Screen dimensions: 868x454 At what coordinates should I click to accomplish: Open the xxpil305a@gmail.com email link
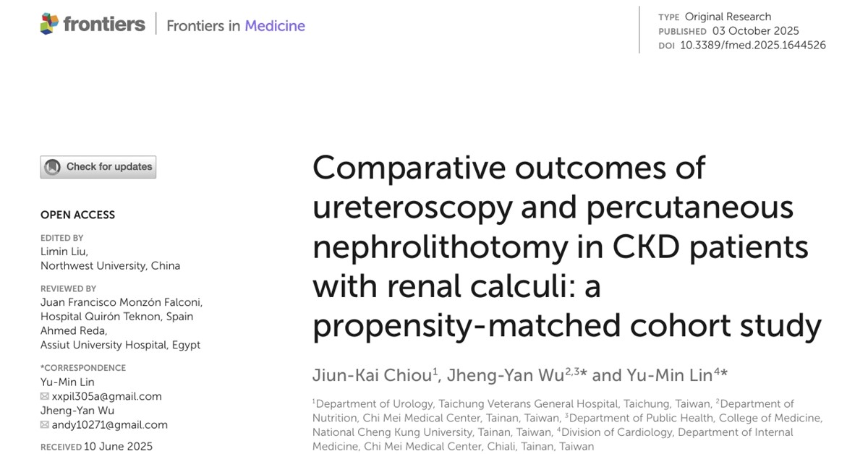coord(106,396)
